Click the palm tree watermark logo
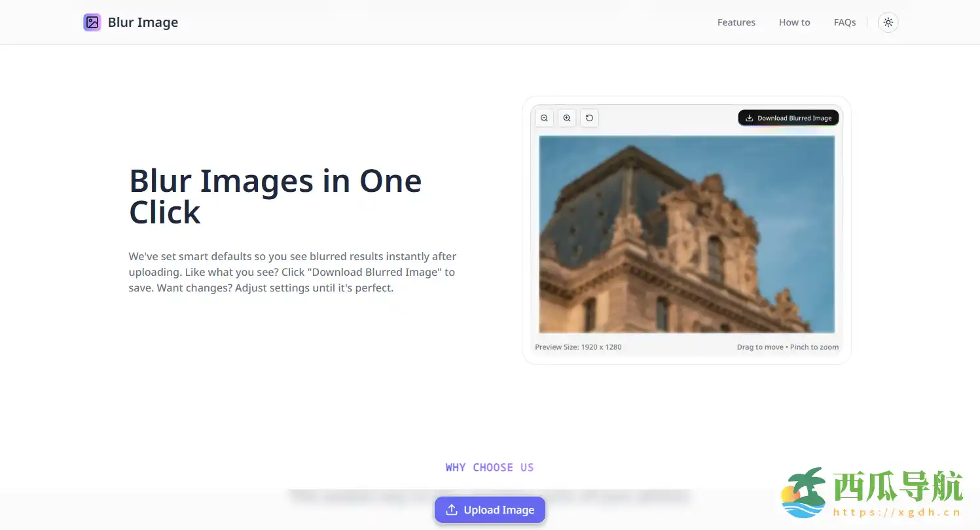The height and width of the screenshot is (530, 980). (805, 493)
